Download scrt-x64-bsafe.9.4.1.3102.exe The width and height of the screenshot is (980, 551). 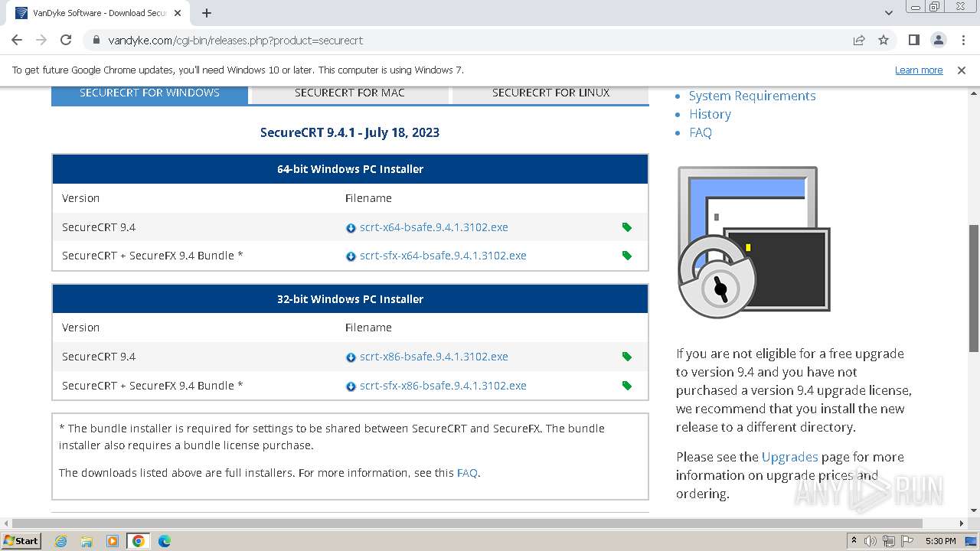click(x=433, y=227)
